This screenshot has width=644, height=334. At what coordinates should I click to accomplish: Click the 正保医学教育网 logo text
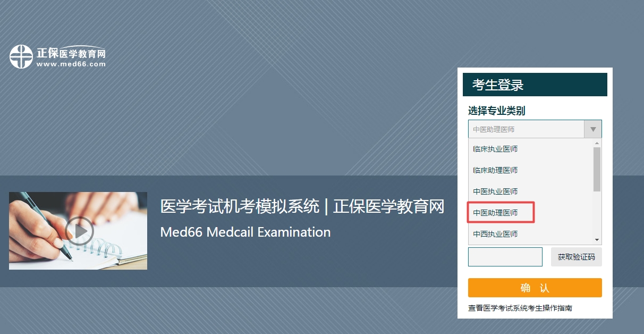[71, 54]
